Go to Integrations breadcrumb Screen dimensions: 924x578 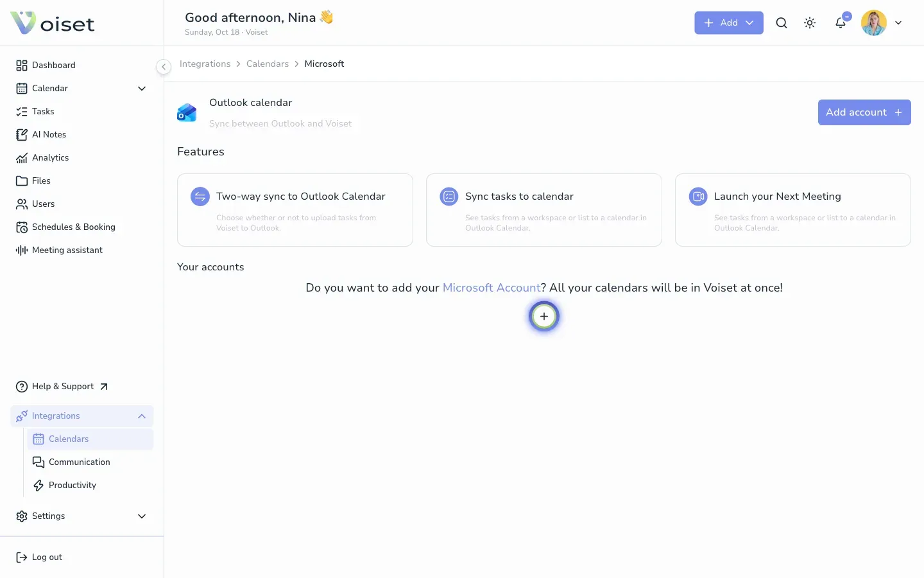click(x=205, y=64)
